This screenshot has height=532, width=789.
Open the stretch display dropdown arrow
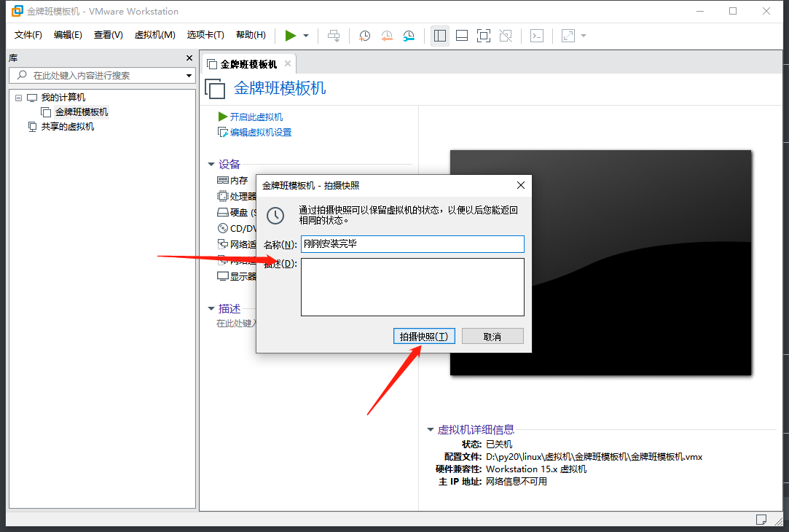(x=584, y=36)
